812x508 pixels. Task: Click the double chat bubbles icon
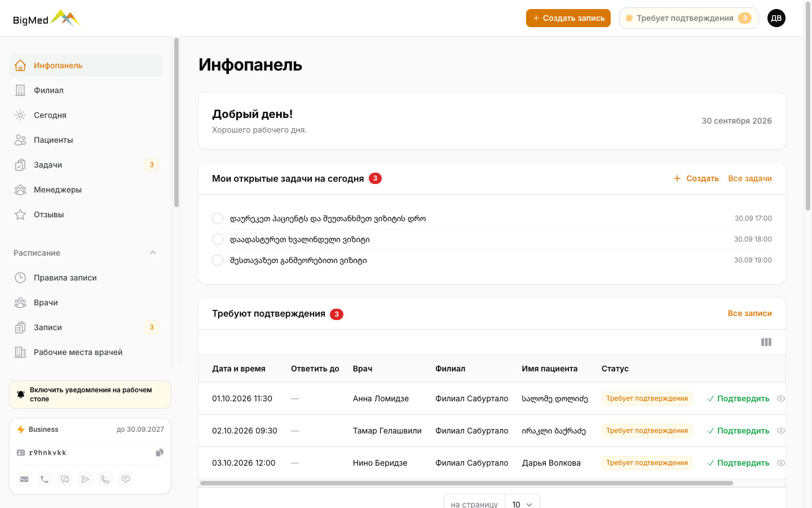click(x=65, y=479)
